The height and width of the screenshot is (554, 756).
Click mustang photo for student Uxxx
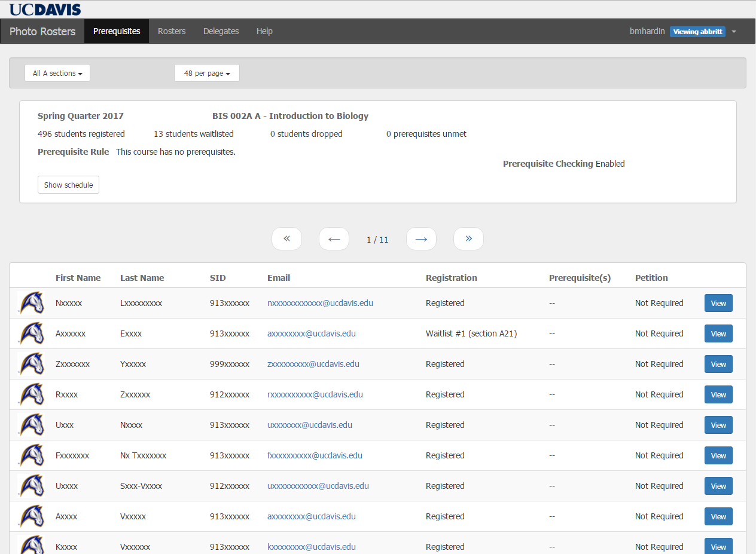tap(32, 425)
